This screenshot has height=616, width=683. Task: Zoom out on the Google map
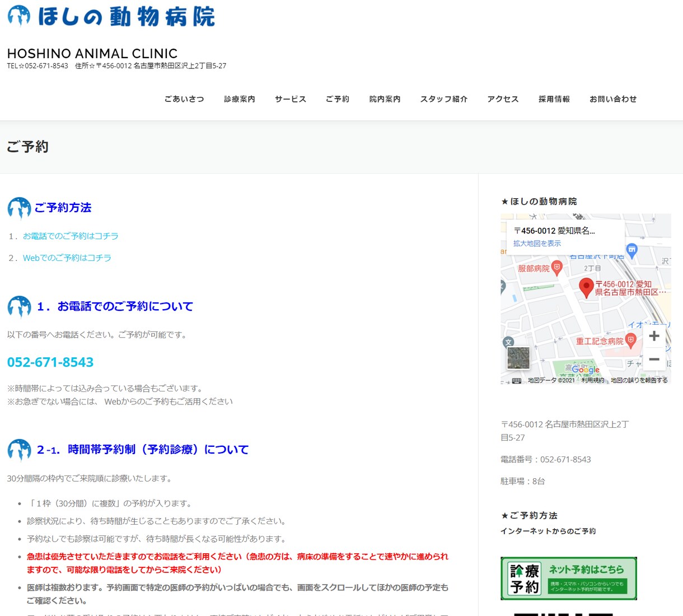654,359
